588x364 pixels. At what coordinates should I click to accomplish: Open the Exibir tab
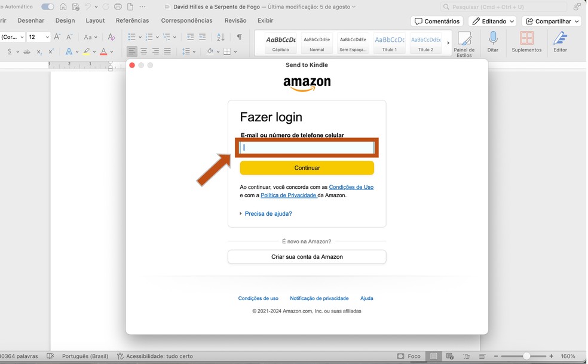pos(265,21)
